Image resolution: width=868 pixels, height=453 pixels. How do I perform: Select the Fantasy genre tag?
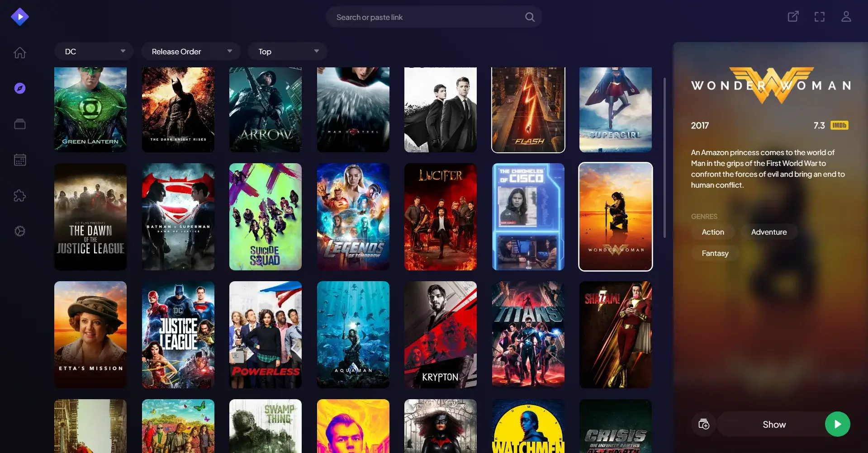(715, 253)
